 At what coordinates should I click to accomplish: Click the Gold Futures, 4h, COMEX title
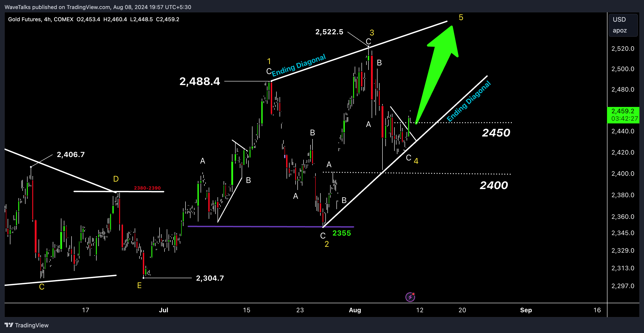(41, 19)
